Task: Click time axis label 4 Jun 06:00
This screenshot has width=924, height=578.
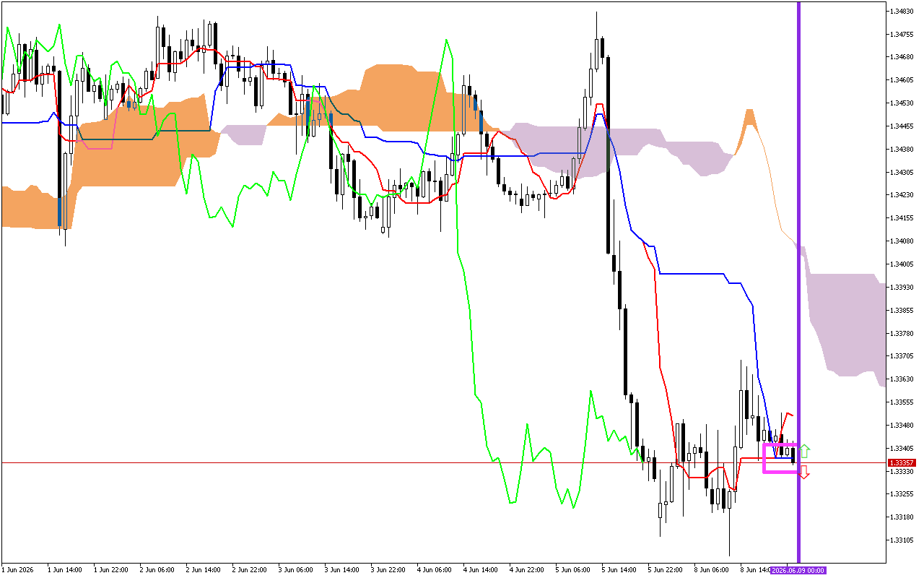Action: click(435, 570)
